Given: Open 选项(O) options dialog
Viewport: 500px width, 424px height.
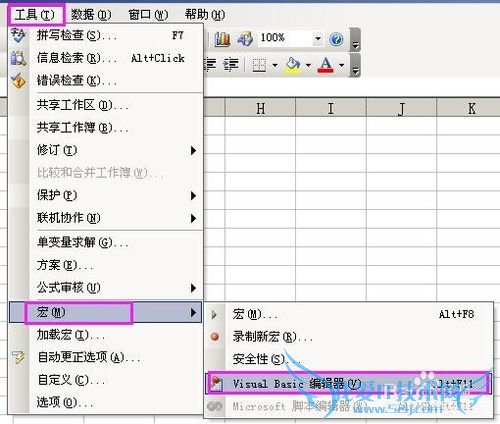Looking at the screenshot, I should [x=106, y=403].
